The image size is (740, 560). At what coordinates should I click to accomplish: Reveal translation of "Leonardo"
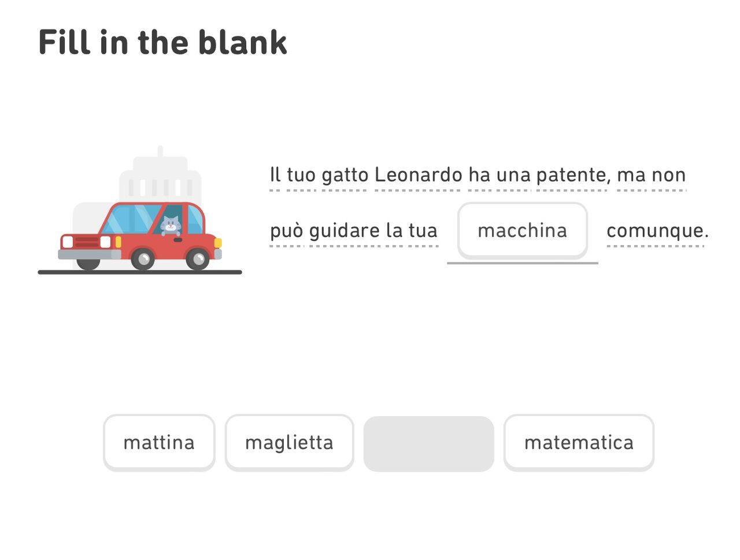418,175
